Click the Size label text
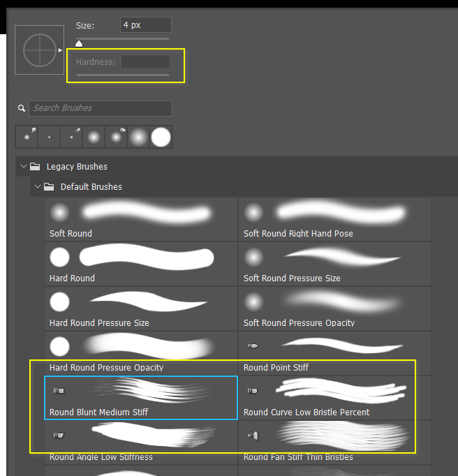Image resolution: width=458 pixels, height=476 pixels. pos(85,26)
